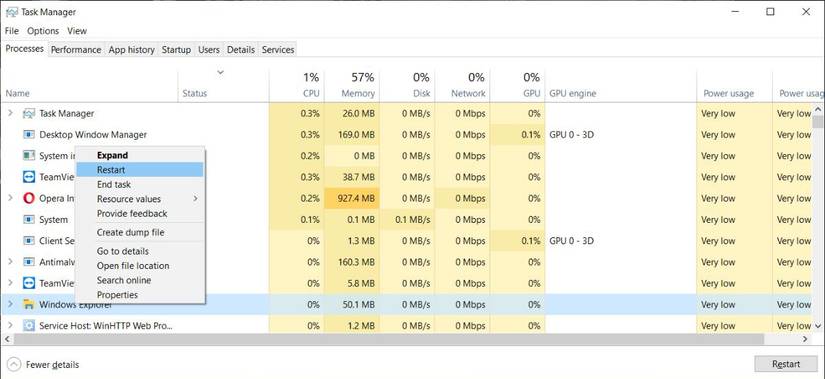825x379 pixels.
Task: Sort by the Status column header
Action: pyautogui.click(x=224, y=85)
